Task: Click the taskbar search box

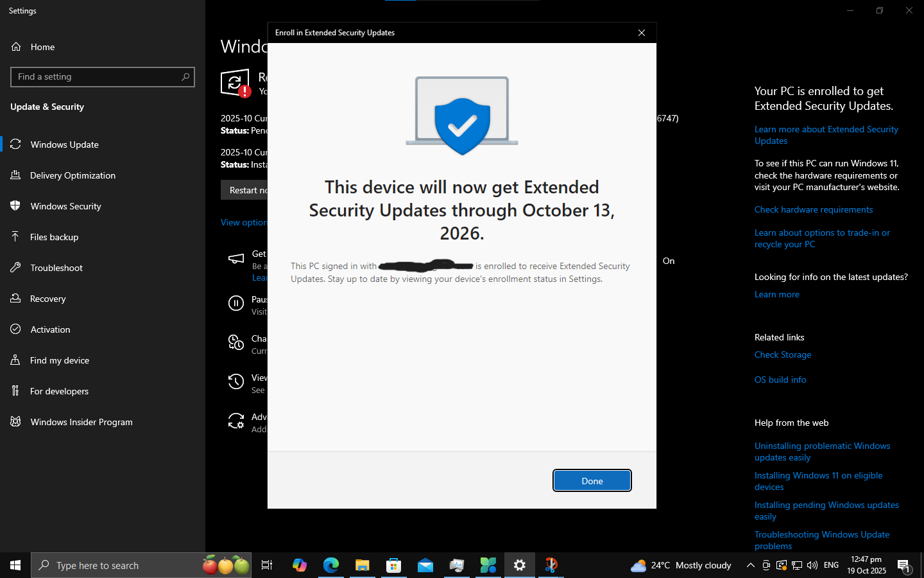Action: [141, 565]
